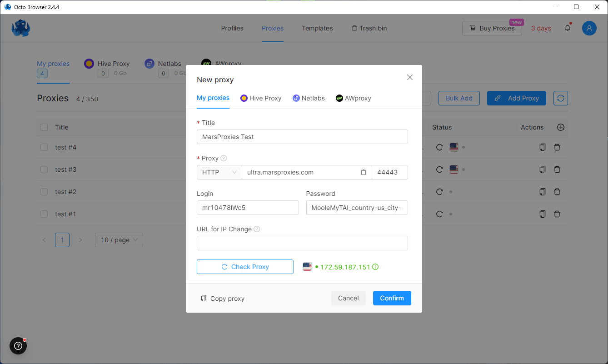Select the Proxies top navigation tab
This screenshot has height=364, width=608.
[x=273, y=28]
